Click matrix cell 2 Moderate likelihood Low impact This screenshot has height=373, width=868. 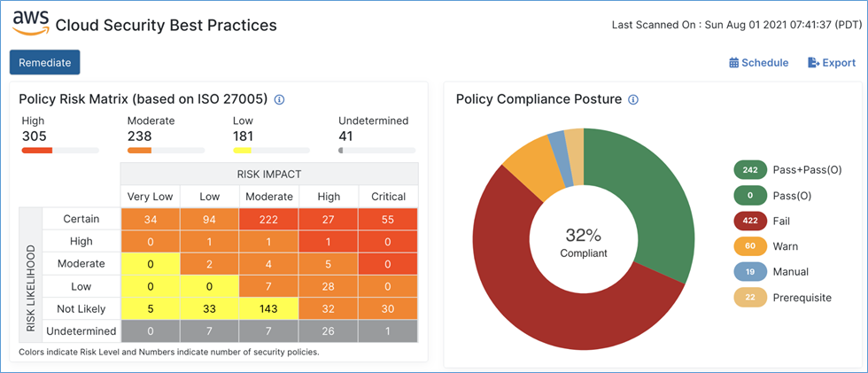pyautogui.click(x=210, y=264)
